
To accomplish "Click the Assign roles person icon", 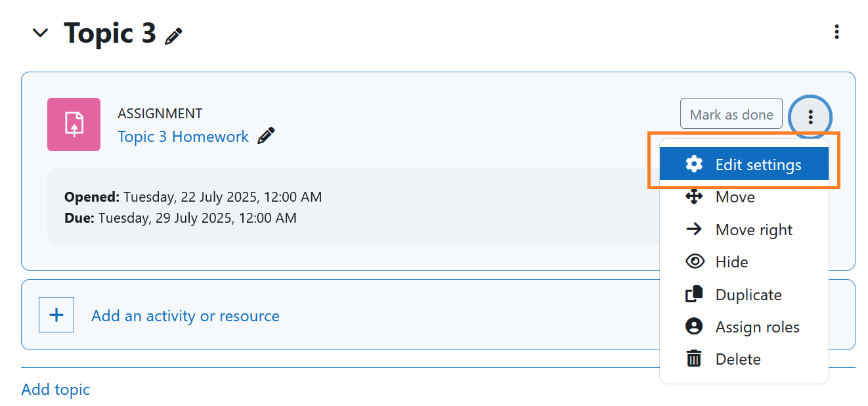I will [x=694, y=327].
